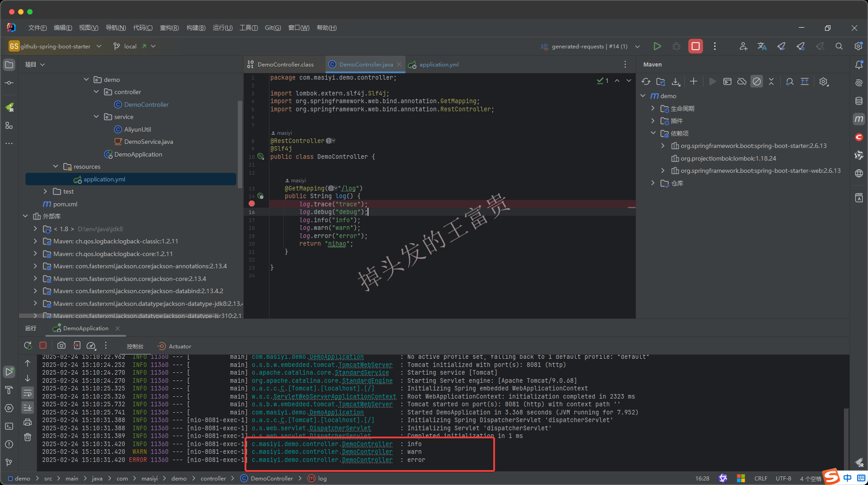Collapse the controller package
This screenshot has width=868, height=485.
pos(96,92)
